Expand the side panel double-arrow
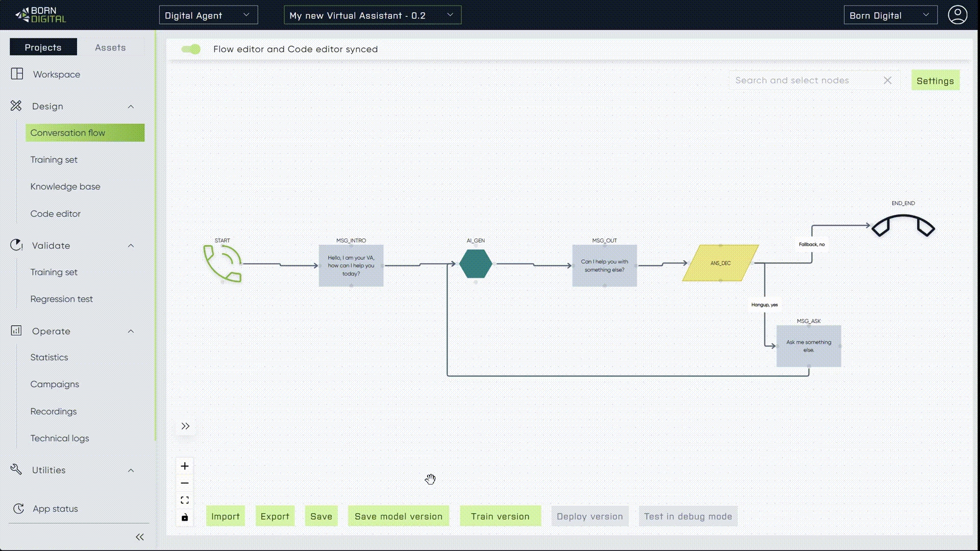 point(185,426)
